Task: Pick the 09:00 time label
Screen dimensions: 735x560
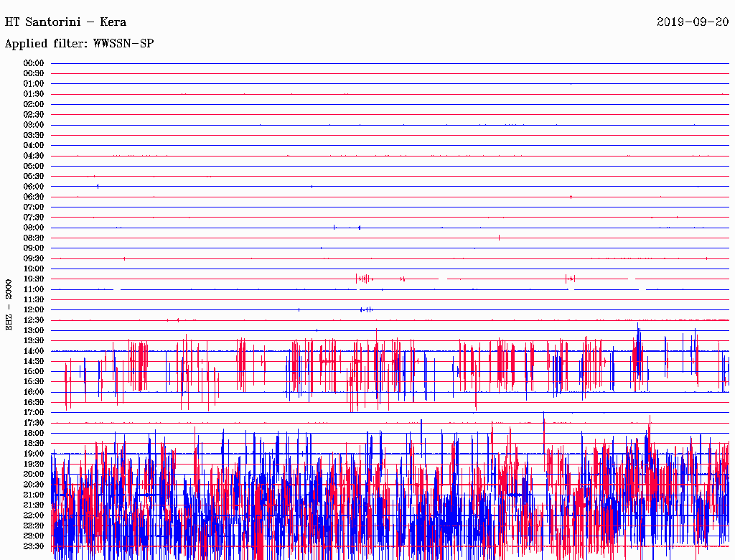Action: pyautogui.click(x=34, y=248)
